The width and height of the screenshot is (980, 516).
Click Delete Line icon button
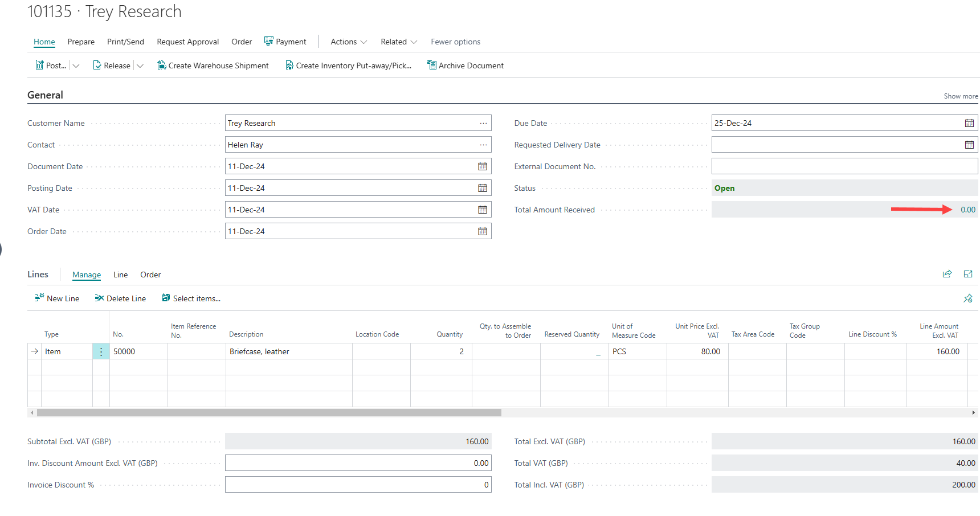point(99,298)
